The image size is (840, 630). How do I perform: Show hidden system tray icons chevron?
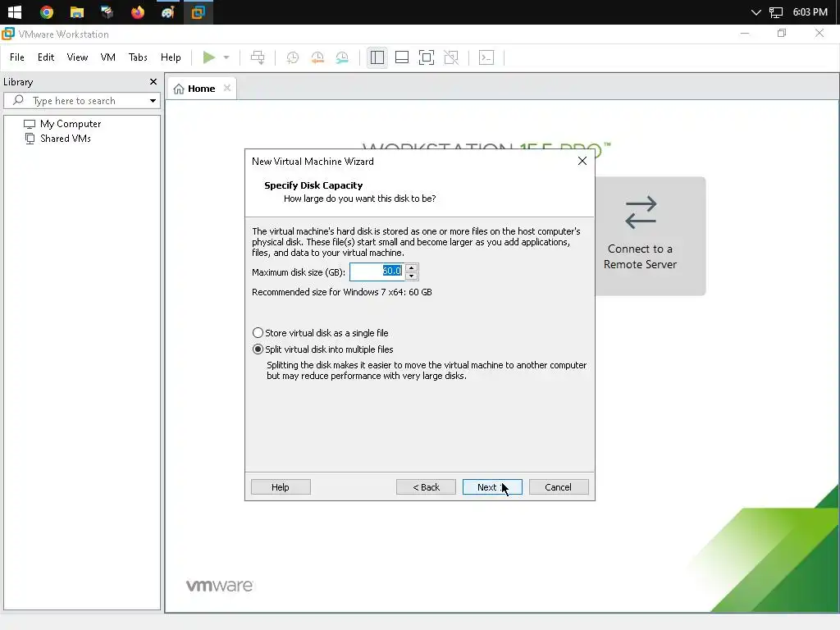coord(756,11)
